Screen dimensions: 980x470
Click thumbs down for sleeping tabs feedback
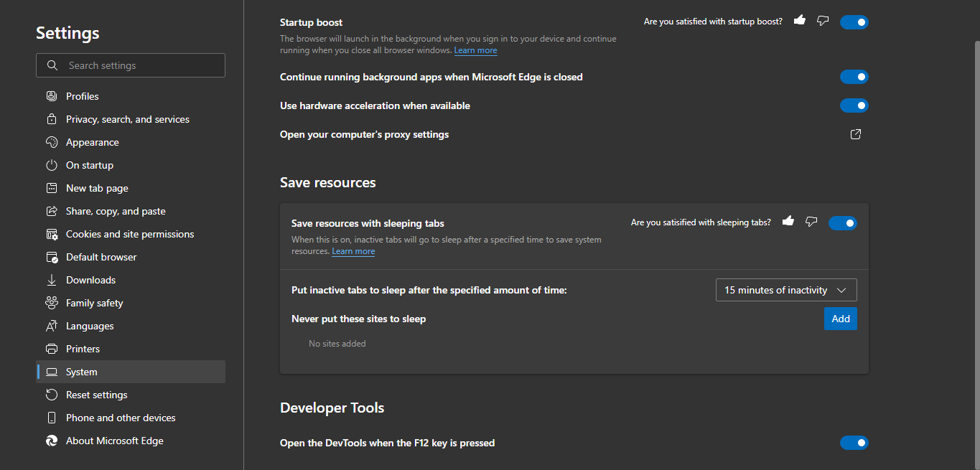click(811, 222)
